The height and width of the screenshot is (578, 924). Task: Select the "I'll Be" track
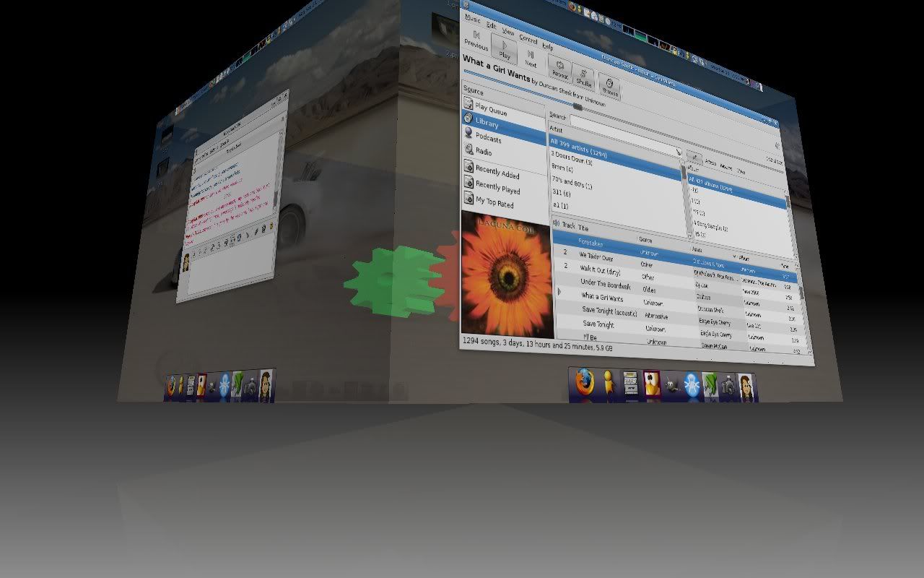tap(590, 337)
